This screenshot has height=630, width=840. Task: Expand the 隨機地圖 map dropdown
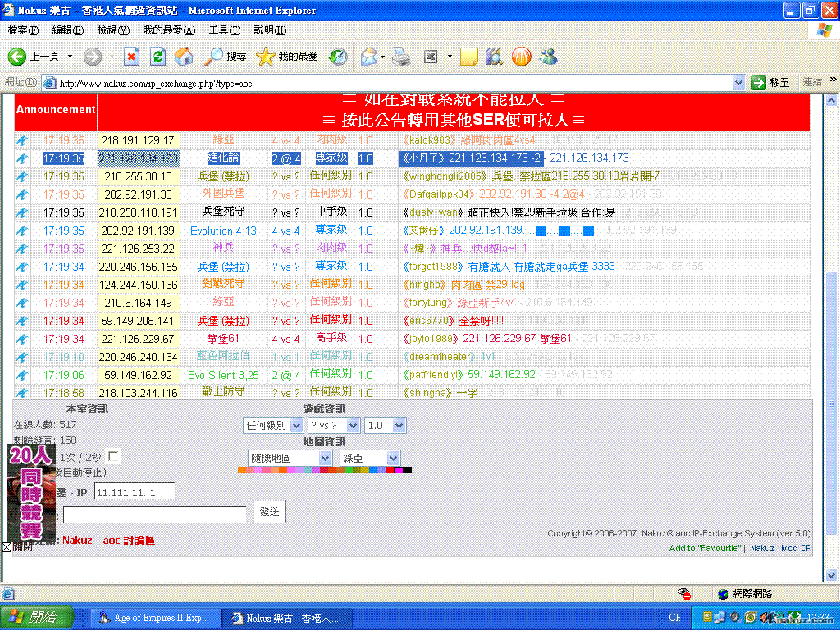pyautogui.click(x=290, y=458)
